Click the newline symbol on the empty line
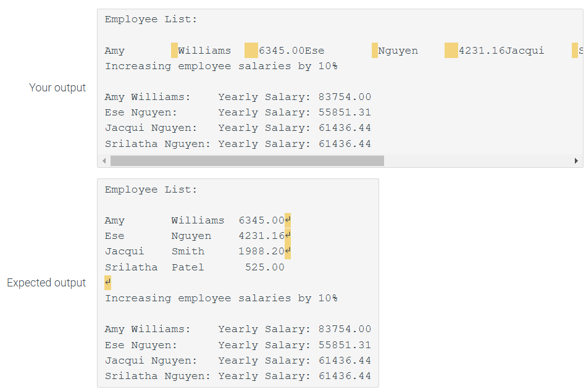 [106, 282]
